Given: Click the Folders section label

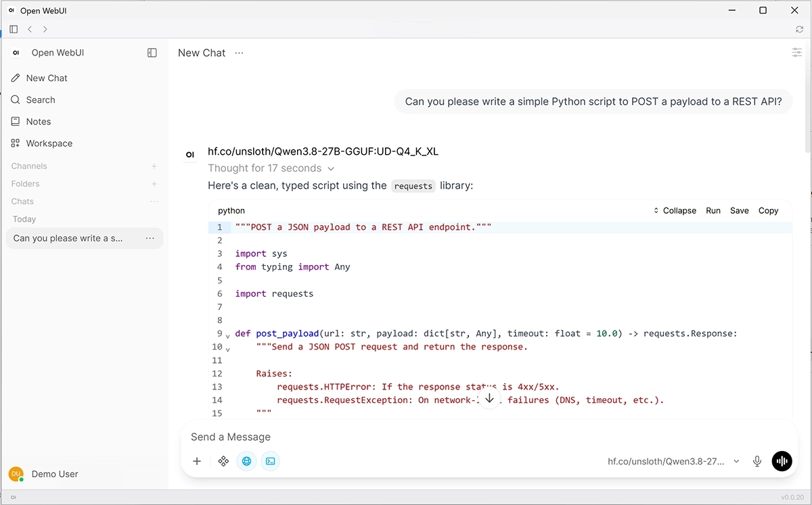Looking at the screenshot, I should pyautogui.click(x=26, y=184).
